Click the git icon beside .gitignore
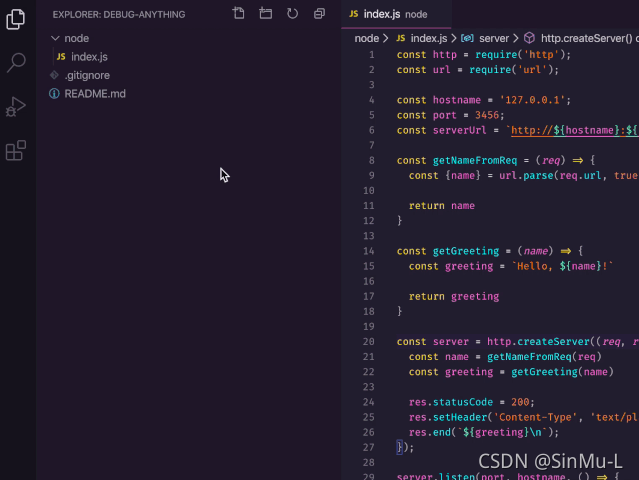 point(54,75)
